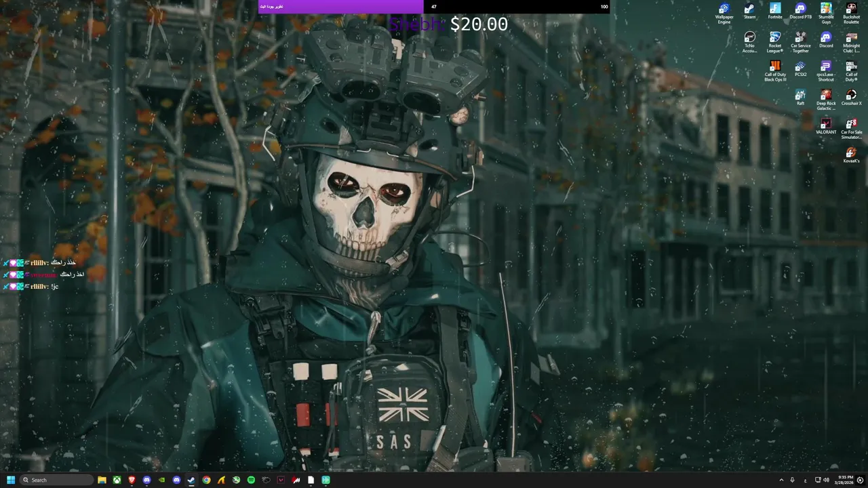Viewport: 868px width, 488px height.
Task: Select the Rocket League desktop icon
Action: [x=775, y=42]
